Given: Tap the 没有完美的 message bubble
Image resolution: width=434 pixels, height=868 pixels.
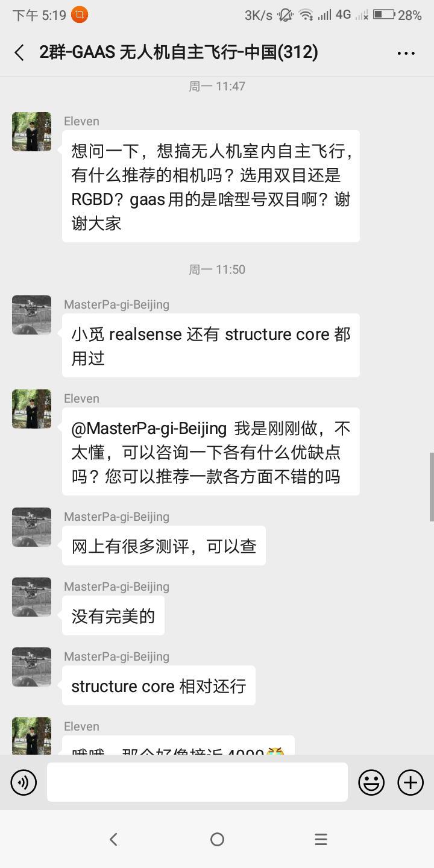Looking at the screenshot, I should point(113,615).
